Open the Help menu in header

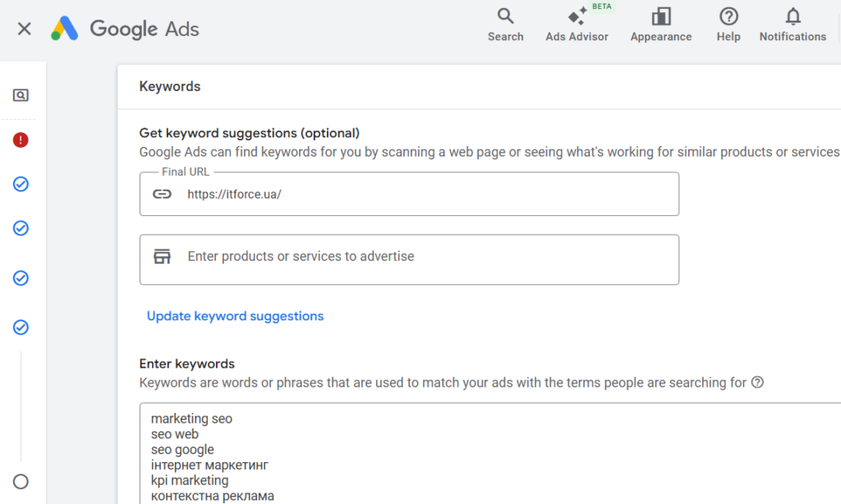728,25
